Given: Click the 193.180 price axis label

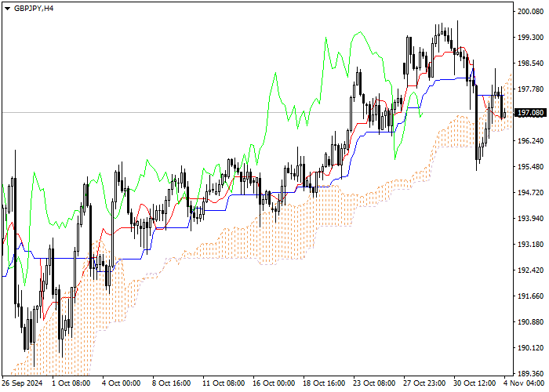Looking at the screenshot, I should point(530,245).
